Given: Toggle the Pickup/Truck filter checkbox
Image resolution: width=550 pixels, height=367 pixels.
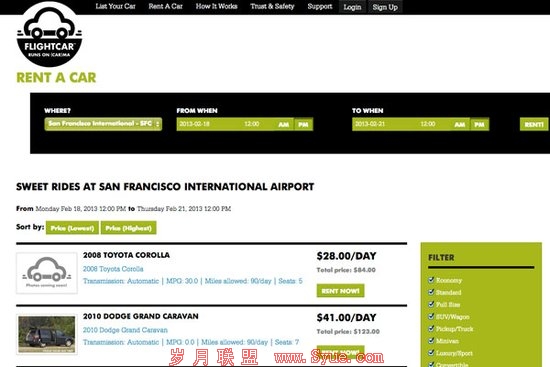Looking at the screenshot, I should pos(431,328).
